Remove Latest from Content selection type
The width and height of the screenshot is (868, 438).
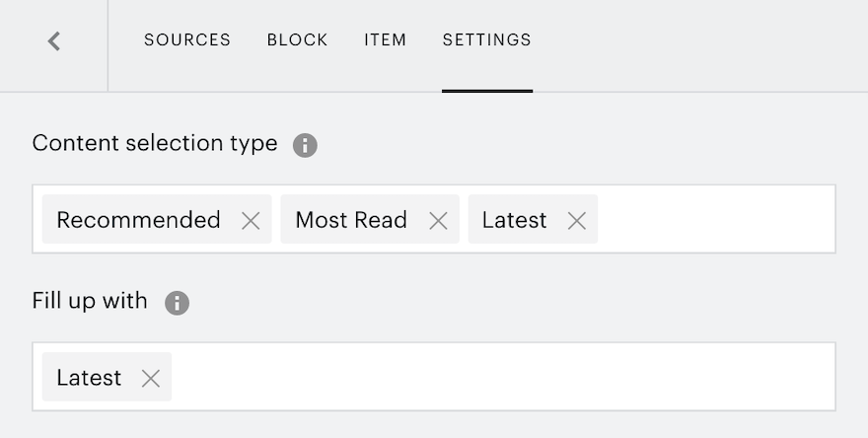577,221
